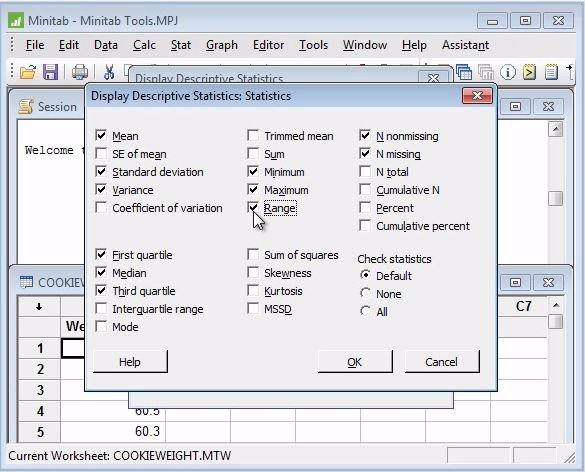The image size is (585, 472).
Task: Click the Open Project folder icon
Action: tap(28, 72)
